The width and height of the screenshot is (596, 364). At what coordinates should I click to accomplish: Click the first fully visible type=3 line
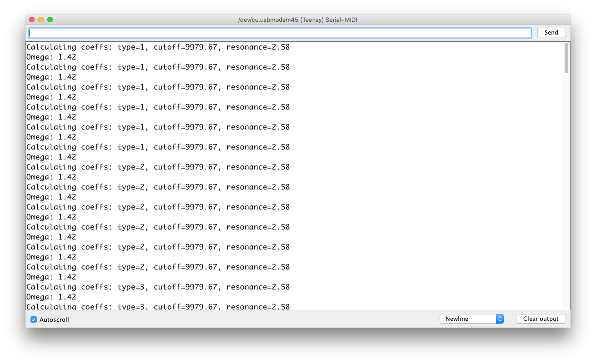click(x=158, y=287)
